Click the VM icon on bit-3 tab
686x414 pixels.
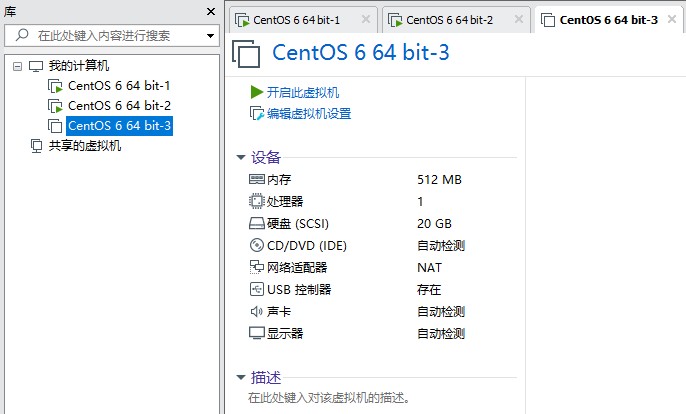(548, 20)
